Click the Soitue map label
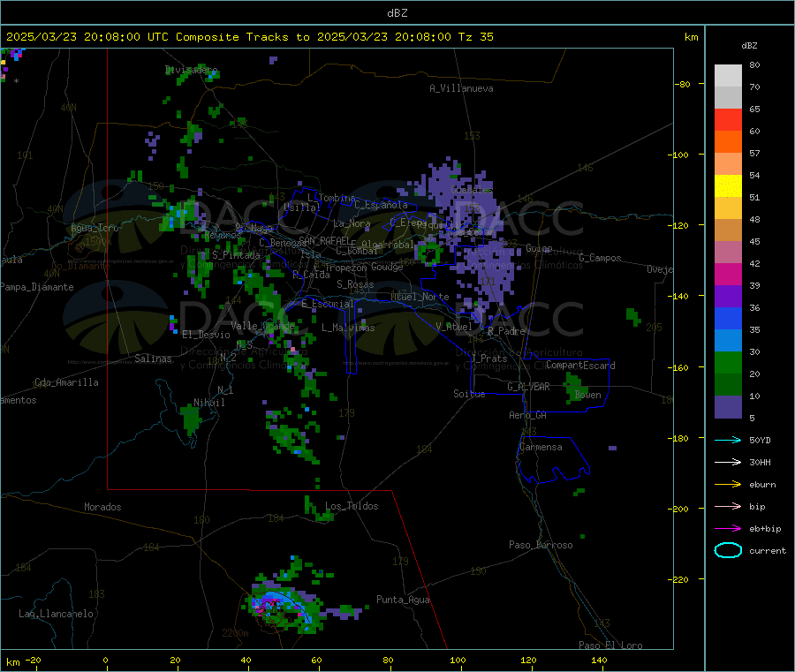 pyautogui.click(x=469, y=394)
